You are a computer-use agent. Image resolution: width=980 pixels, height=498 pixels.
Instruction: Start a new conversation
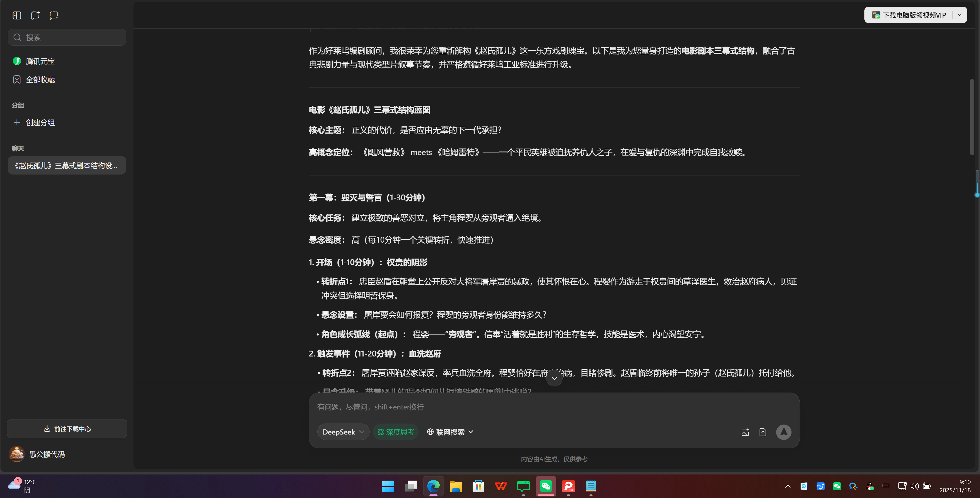35,15
